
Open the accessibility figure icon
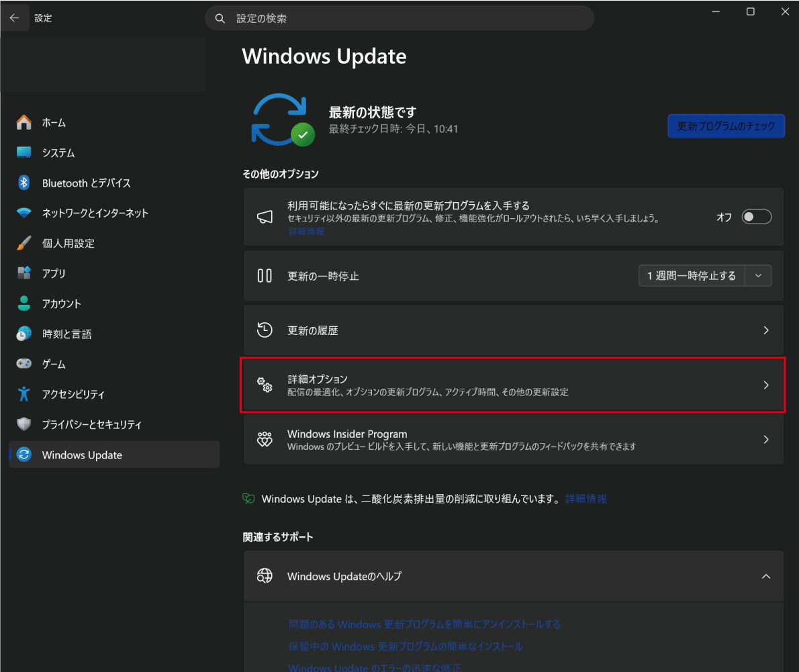coord(24,394)
